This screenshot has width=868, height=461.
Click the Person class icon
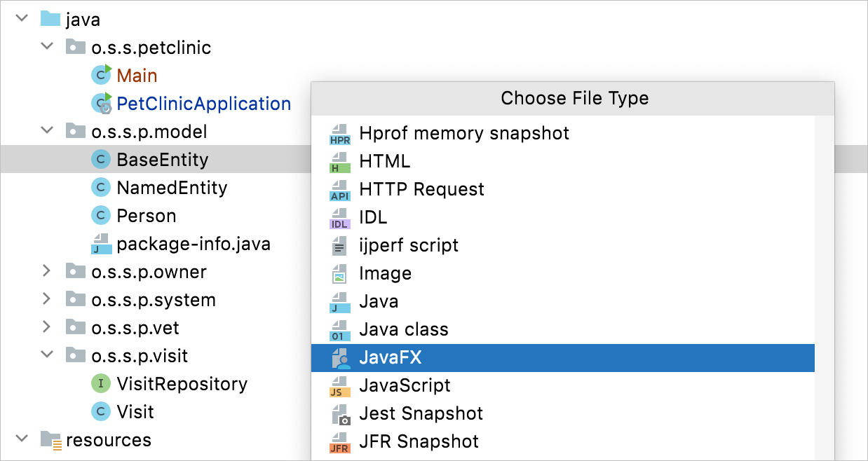tap(102, 216)
